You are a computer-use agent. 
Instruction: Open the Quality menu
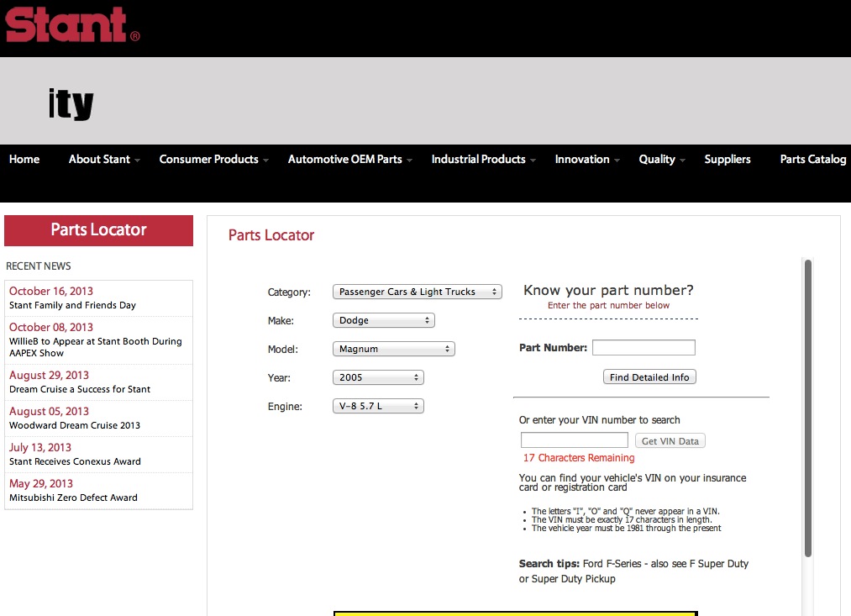point(657,159)
